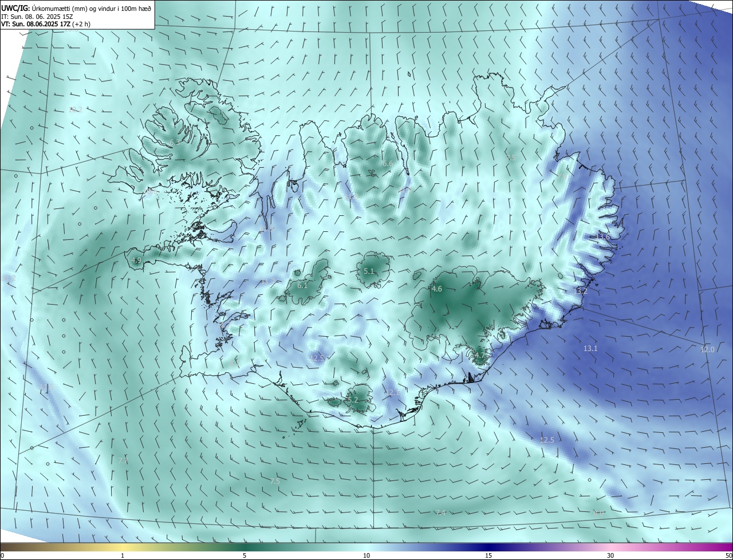
Task: Click the 4.7 value label
Action: (x=479, y=356)
